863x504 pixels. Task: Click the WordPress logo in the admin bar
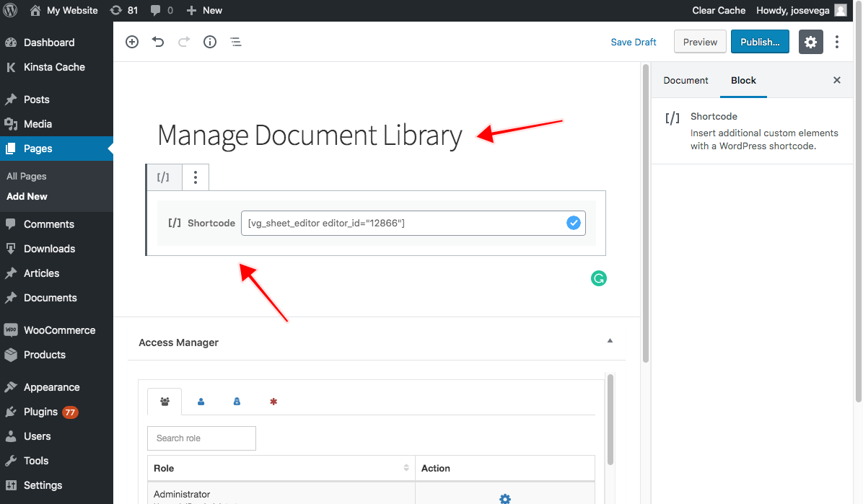tap(10, 10)
